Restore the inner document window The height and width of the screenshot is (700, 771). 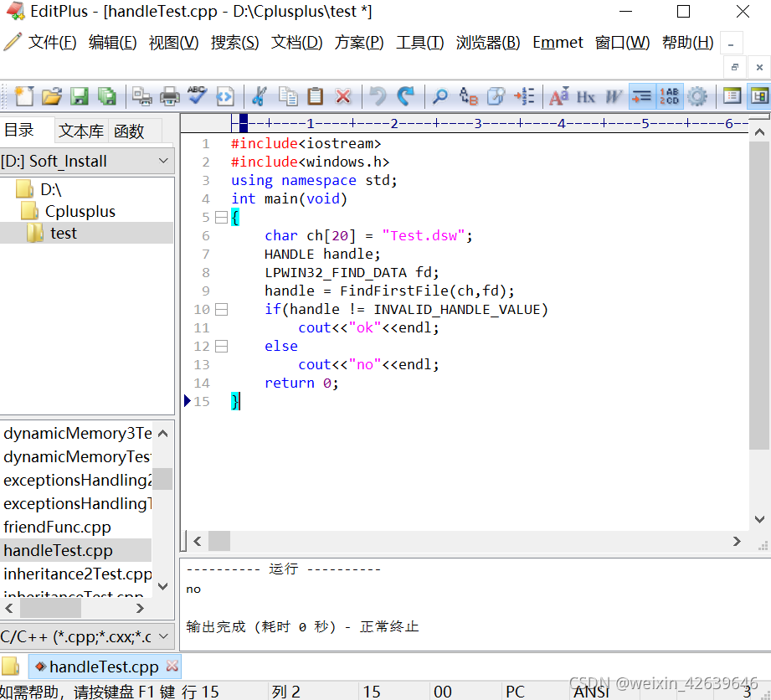735,67
